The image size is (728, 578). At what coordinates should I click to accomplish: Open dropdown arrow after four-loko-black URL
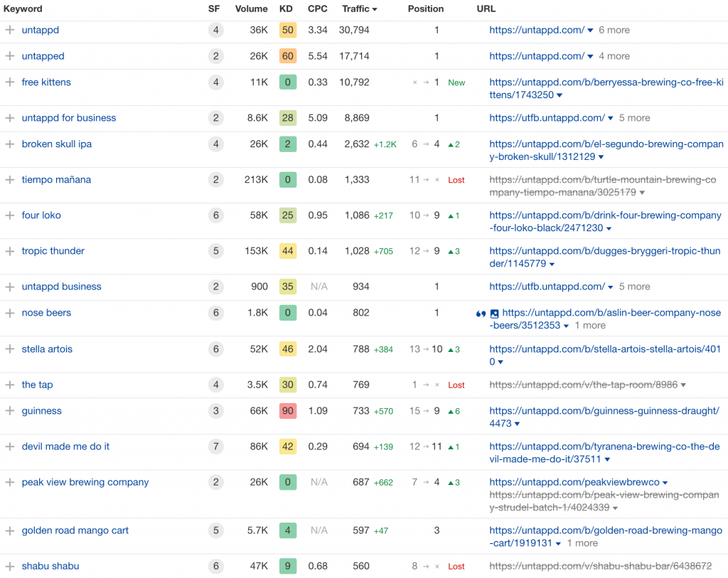[x=609, y=228]
